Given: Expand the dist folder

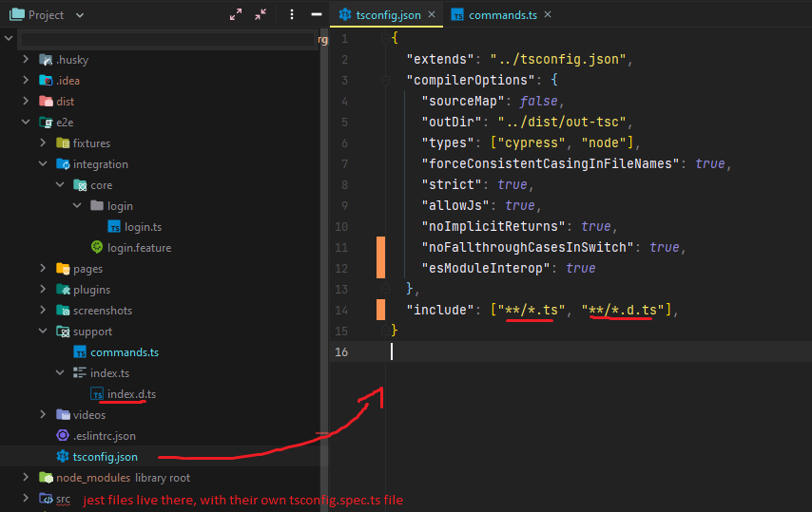Looking at the screenshot, I should pyautogui.click(x=26, y=101).
